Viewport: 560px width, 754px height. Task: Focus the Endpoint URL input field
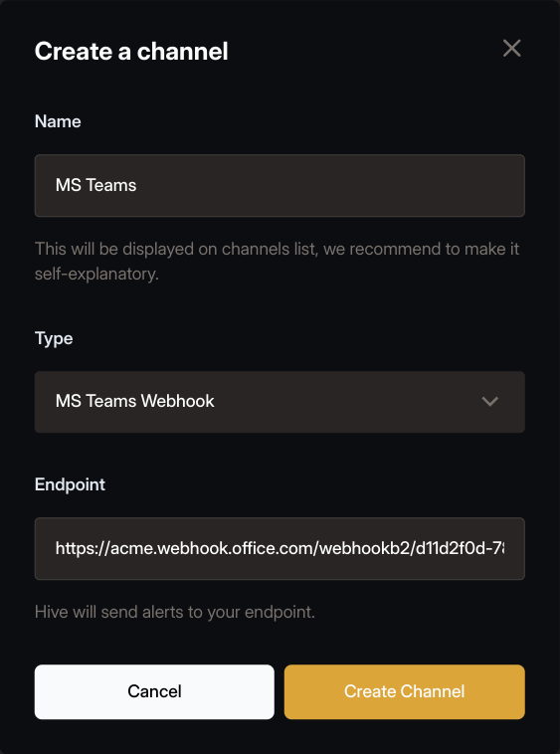[280, 549]
